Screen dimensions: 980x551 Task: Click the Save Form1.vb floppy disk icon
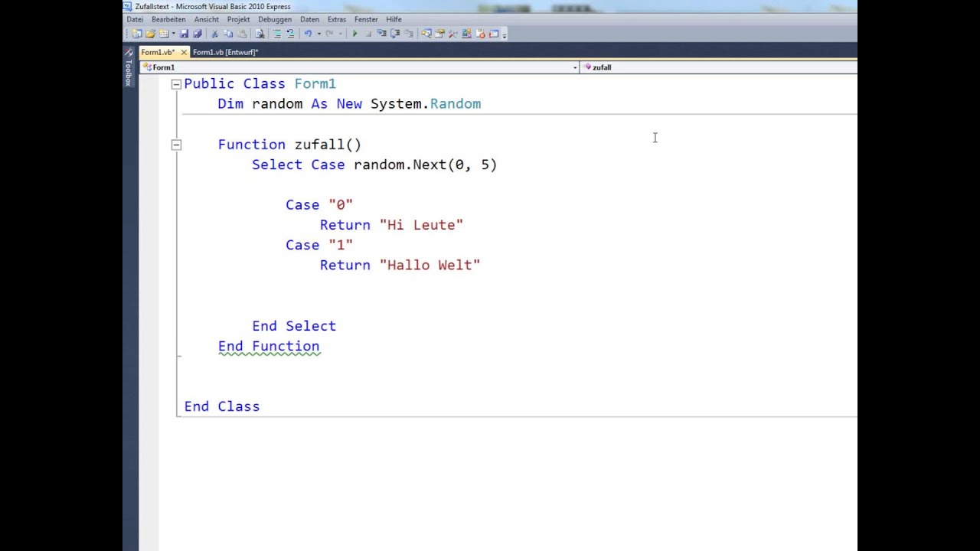click(185, 34)
